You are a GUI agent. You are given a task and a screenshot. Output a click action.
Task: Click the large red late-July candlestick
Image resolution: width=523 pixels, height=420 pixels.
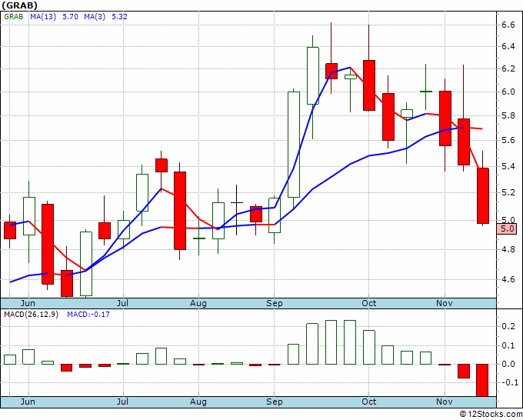pyautogui.click(x=180, y=211)
